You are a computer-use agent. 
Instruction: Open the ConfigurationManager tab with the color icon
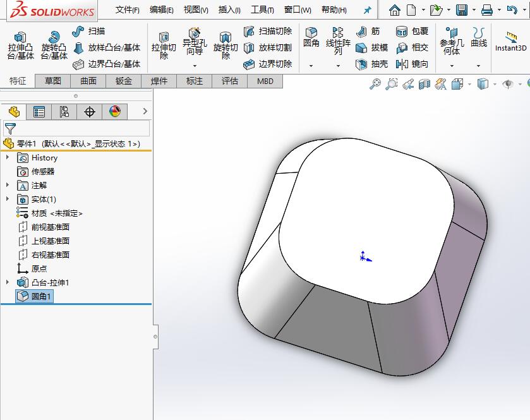pos(113,111)
